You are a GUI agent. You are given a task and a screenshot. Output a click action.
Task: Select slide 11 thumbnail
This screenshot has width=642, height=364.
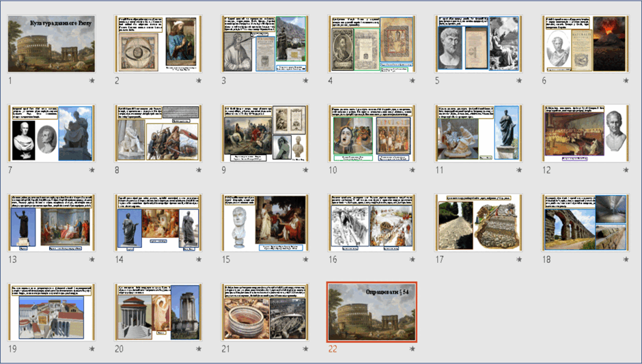coord(479,133)
